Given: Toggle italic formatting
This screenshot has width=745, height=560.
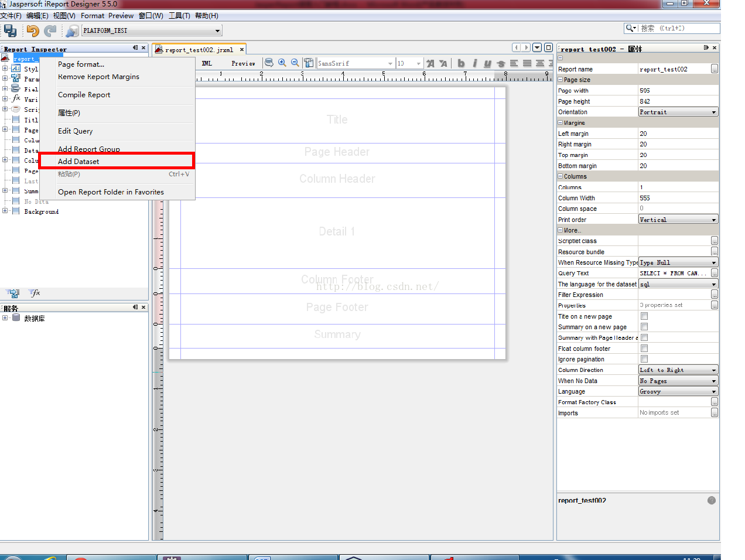Looking at the screenshot, I should (x=474, y=63).
